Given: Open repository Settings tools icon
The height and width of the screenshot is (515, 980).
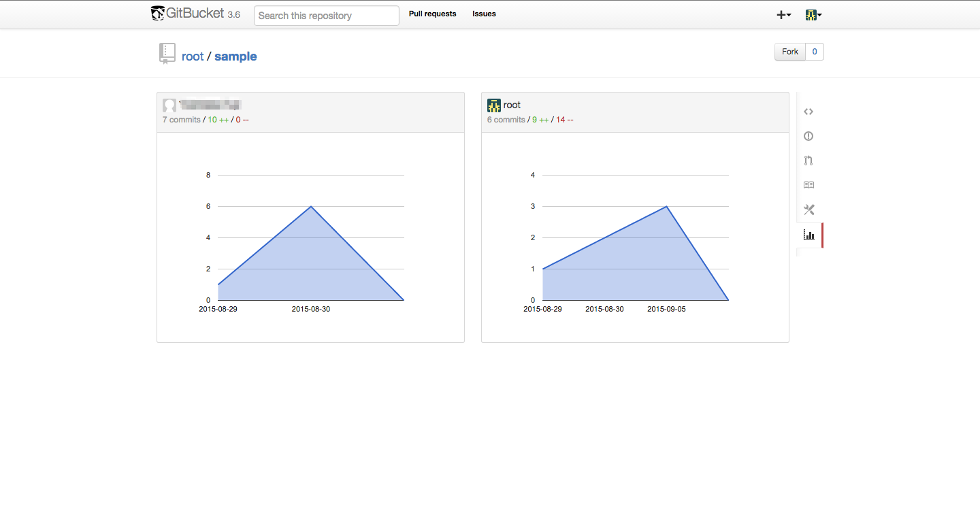Looking at the screenshot, I should (808, 210).
